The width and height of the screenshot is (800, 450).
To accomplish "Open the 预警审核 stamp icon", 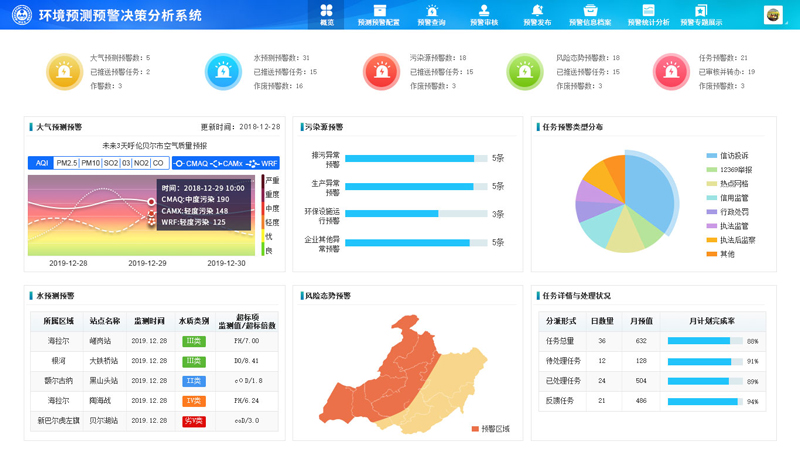I will click(x=484, y=14).
